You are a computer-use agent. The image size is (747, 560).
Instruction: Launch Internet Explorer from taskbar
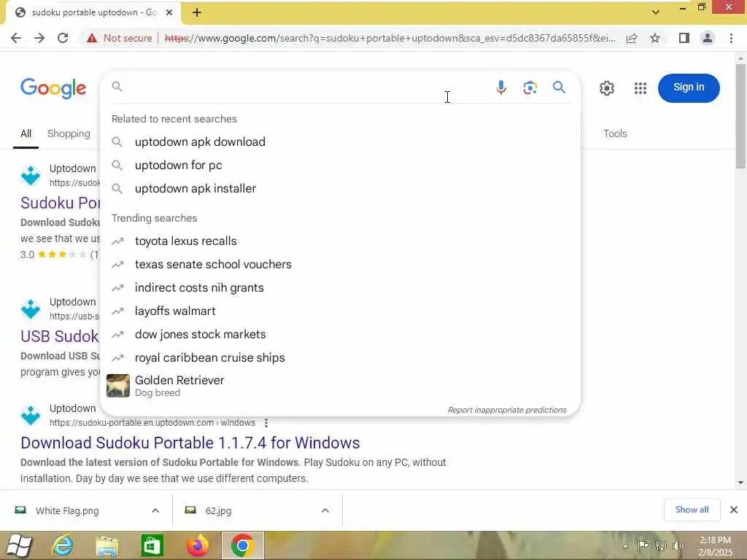(63, 545)
